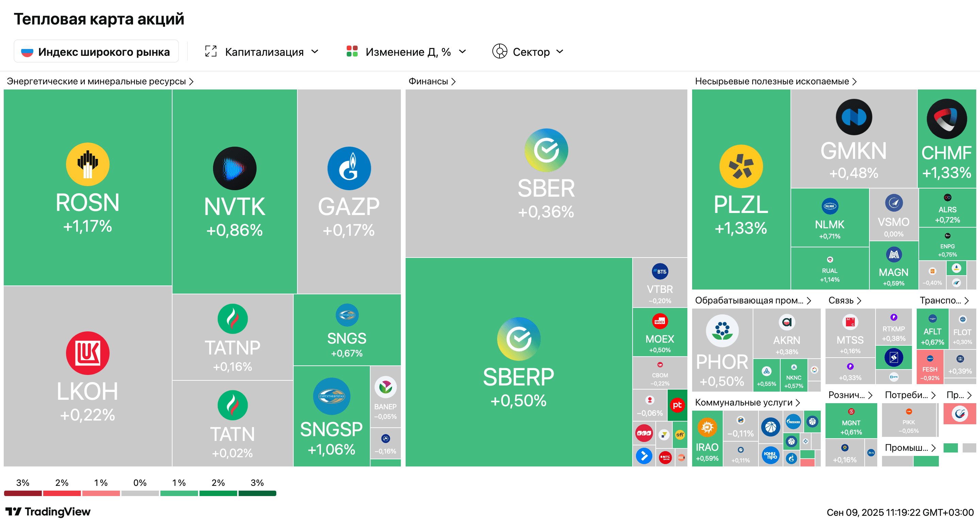Click the Polyus PLZL yellow logo

741,166
